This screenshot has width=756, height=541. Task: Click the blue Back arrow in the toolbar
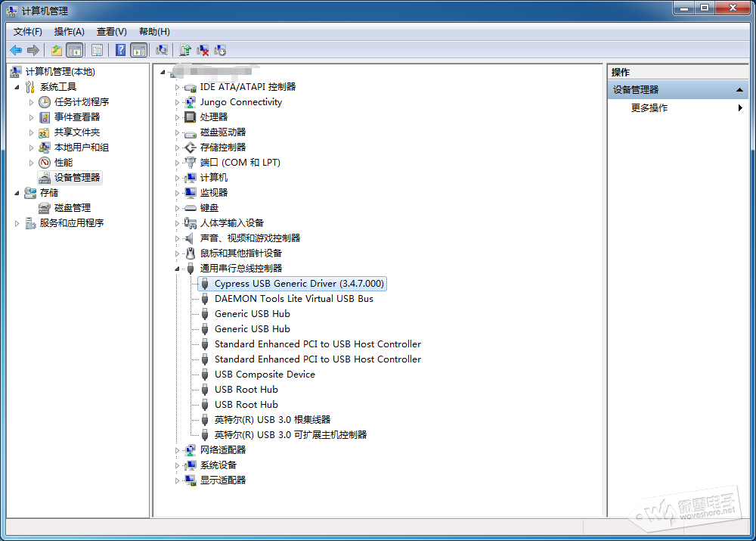(x=16, y=50)
